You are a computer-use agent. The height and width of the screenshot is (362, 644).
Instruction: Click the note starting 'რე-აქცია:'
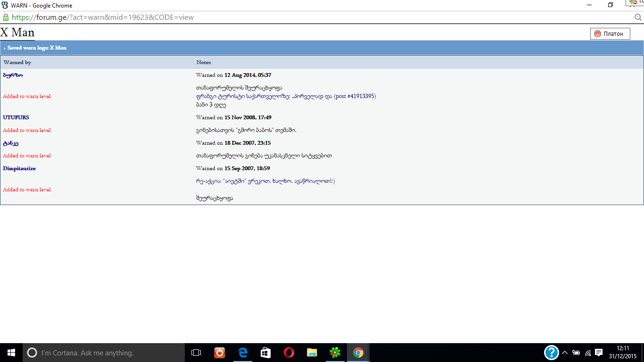pyautogui.click(x=265, y=181)
